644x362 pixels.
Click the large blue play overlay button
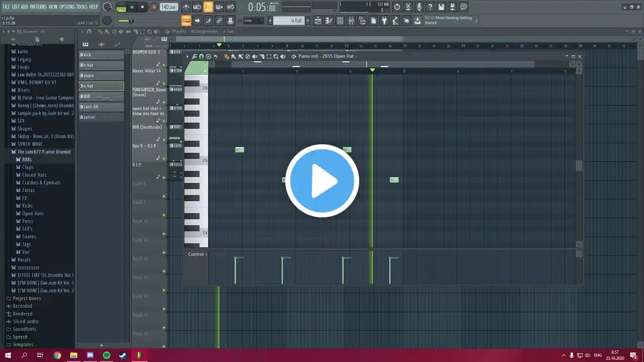pos(322,180)
